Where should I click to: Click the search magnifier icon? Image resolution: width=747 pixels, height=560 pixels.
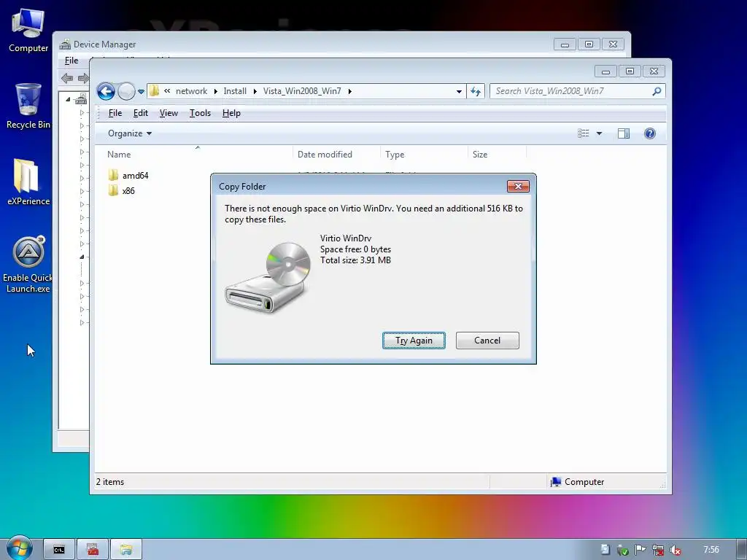click(x=657, y=91)
